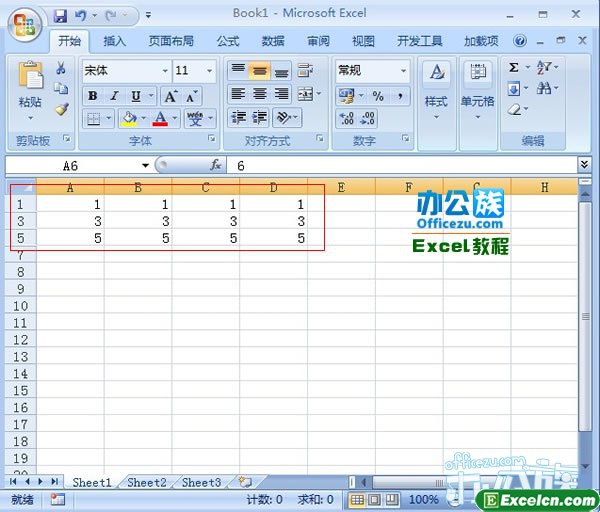Screen dimensions: 600x512
Task: Toggle underline formatting
Action: point(136,96)
